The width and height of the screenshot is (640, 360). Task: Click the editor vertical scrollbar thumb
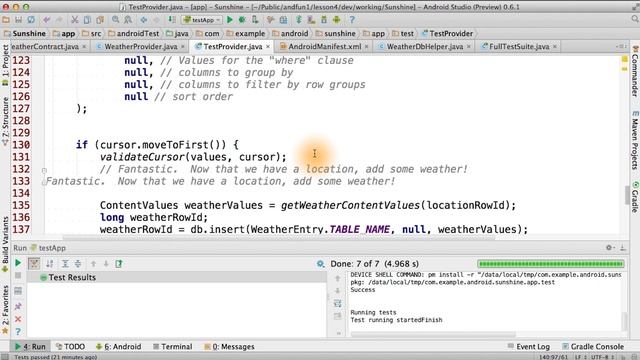click(627, 194)
